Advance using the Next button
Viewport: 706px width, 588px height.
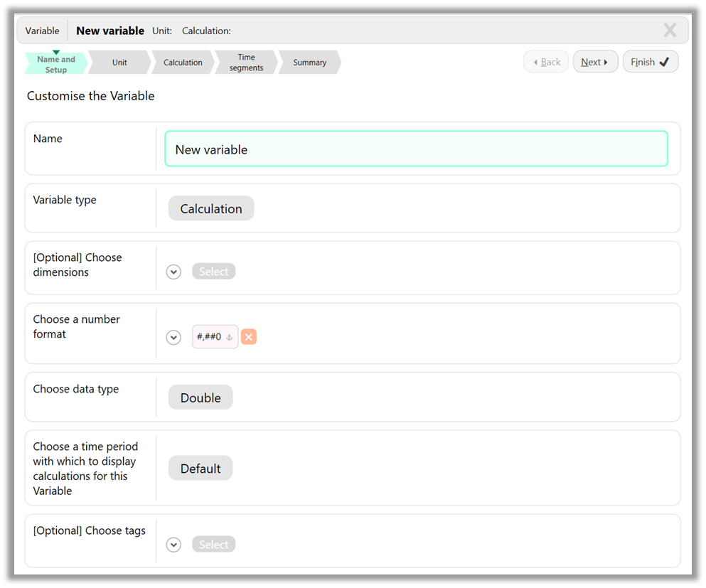[595, 61]
